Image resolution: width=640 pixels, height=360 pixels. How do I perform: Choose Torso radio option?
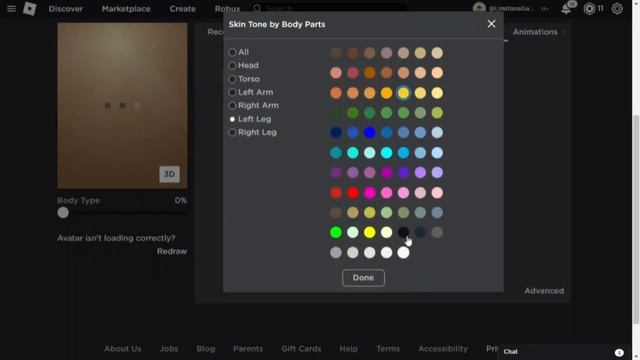(x=232, y=79)
